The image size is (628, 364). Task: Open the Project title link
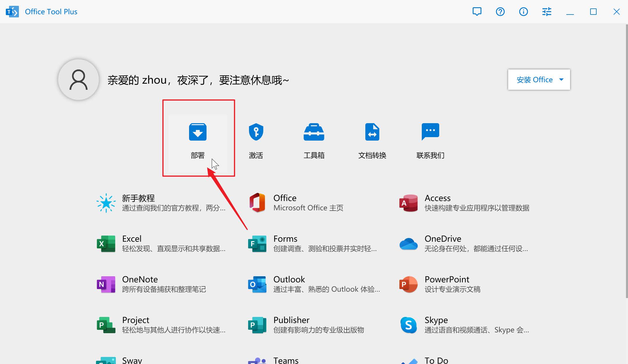click(x=136, y=320)
